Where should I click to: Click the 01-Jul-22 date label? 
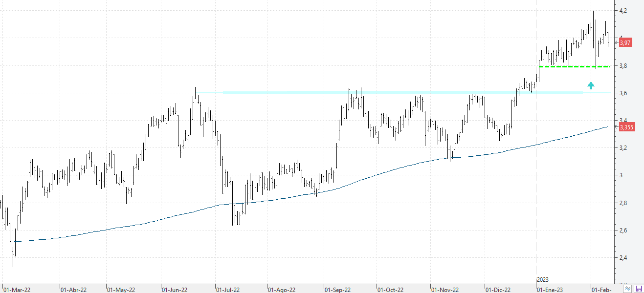click(x=228, y=290)
